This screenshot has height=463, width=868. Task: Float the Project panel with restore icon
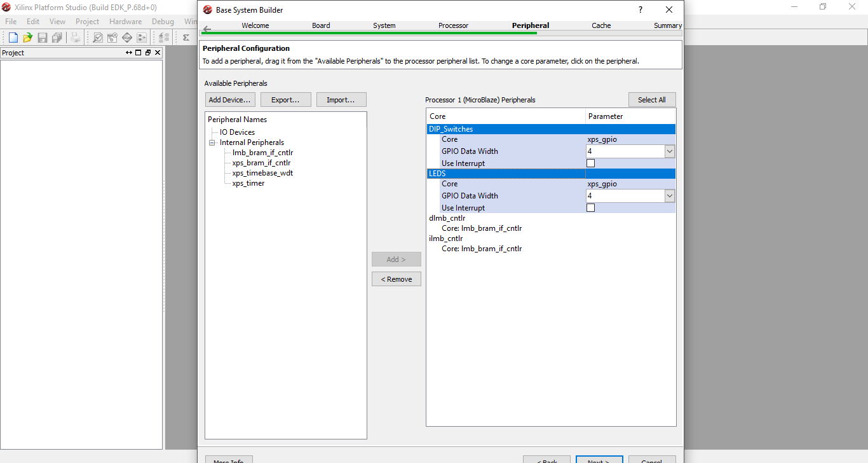pos(147,53)
